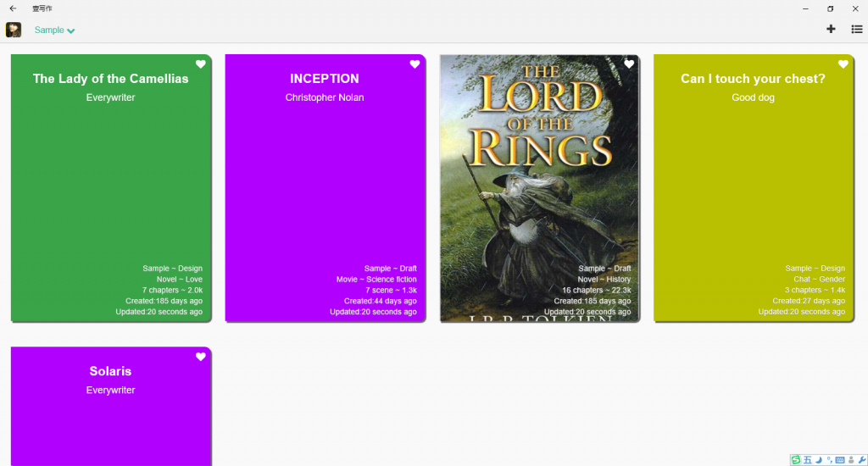Click '7 scene ~ 1.3k' text
Viewport: 868px width, 466px height.
[391, 290]
